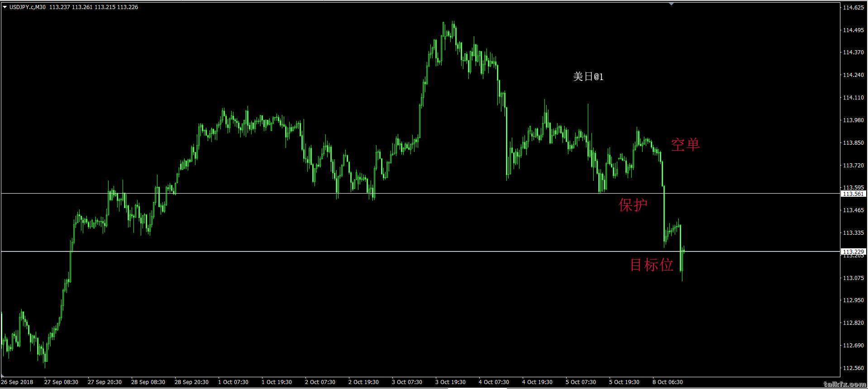The image size is (868, 389).
Task: Click the 112.950 price axis value
Action: (x=854, y=300)
